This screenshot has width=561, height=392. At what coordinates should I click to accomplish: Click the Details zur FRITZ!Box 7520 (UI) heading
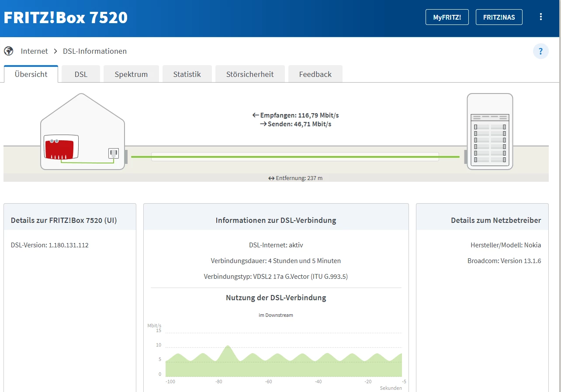point(64,220)
